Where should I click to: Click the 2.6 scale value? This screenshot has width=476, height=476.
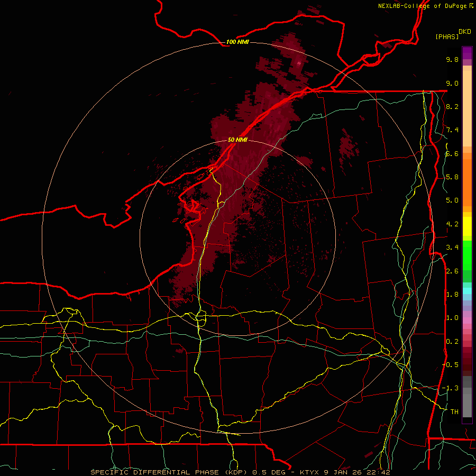452,271
